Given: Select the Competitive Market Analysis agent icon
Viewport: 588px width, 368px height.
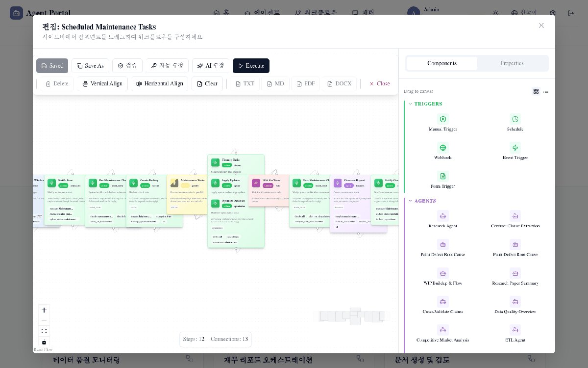Looking at the screenshot, I should (x=443, y=330).
